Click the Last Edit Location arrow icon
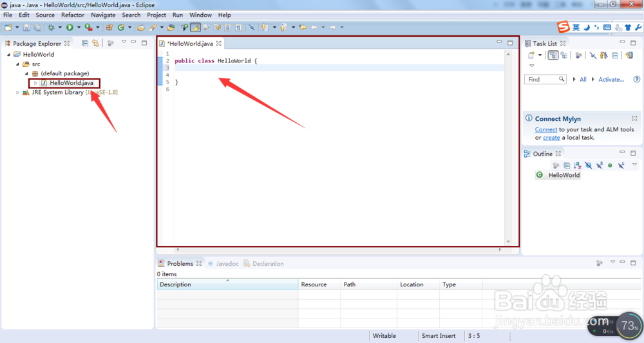This screenshot has height=343, width=644. click(303, 28)
